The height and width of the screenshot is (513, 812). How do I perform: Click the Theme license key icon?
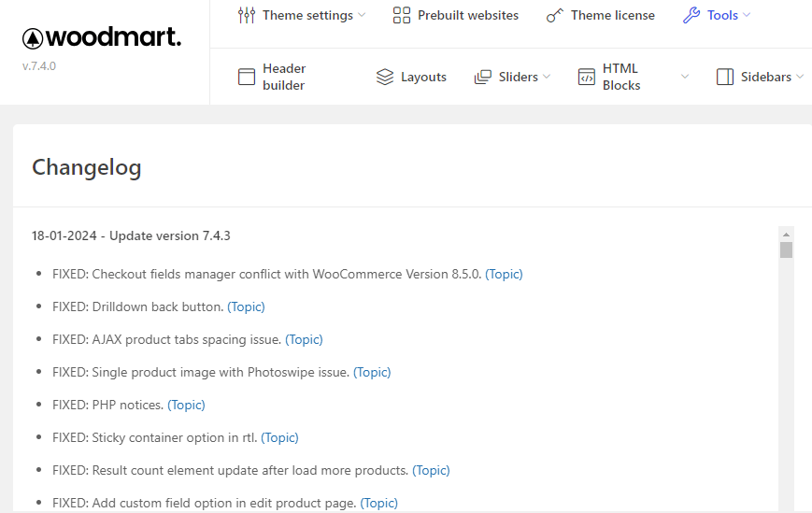point(554,16)
